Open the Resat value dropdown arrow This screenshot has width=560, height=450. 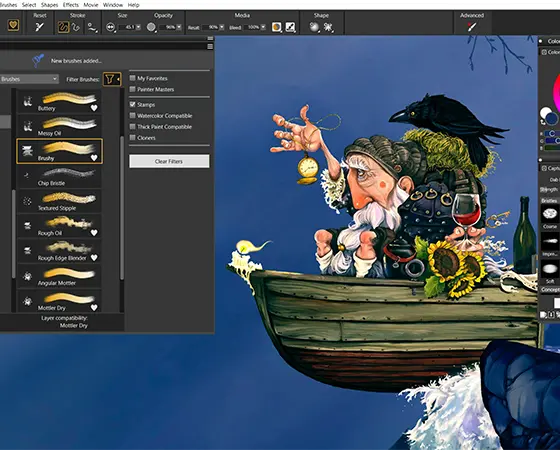[x=222, y=27]
